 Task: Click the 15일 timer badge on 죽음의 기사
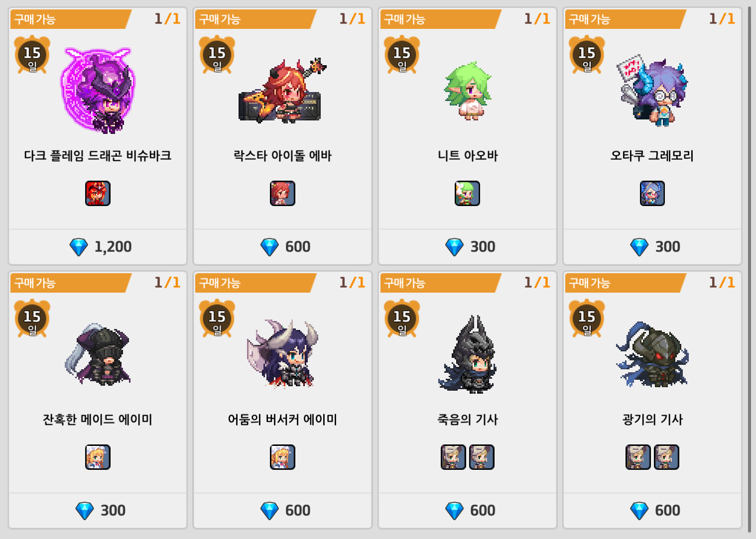(x=401, y=319)
